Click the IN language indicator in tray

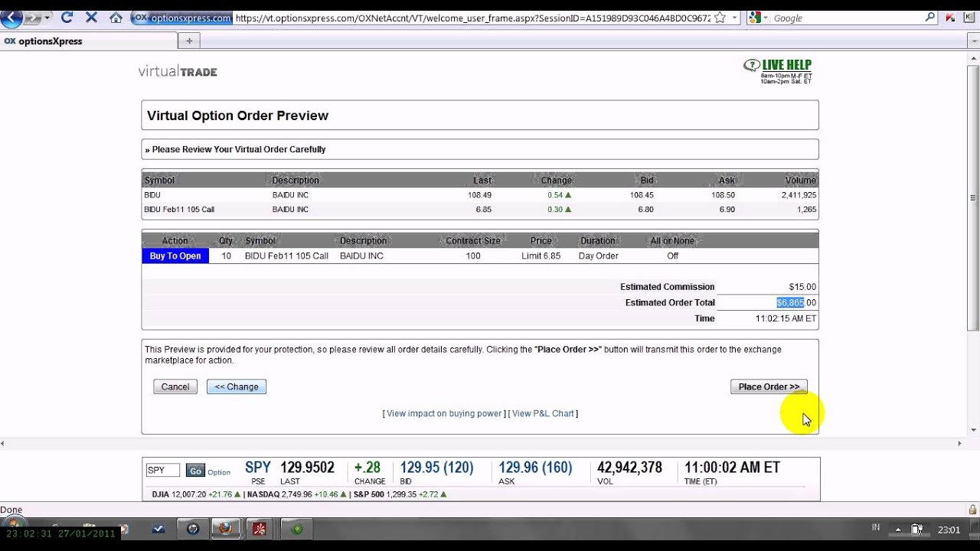point(876,527)
